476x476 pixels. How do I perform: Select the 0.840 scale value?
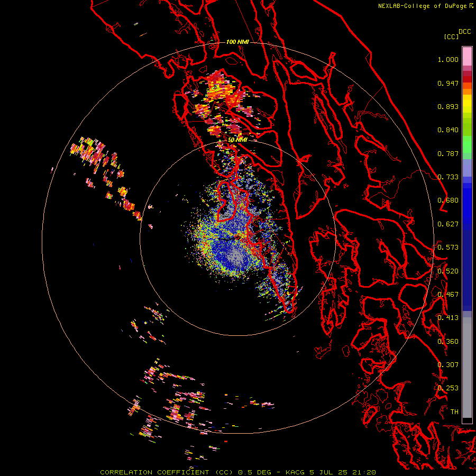click(448, 130)
